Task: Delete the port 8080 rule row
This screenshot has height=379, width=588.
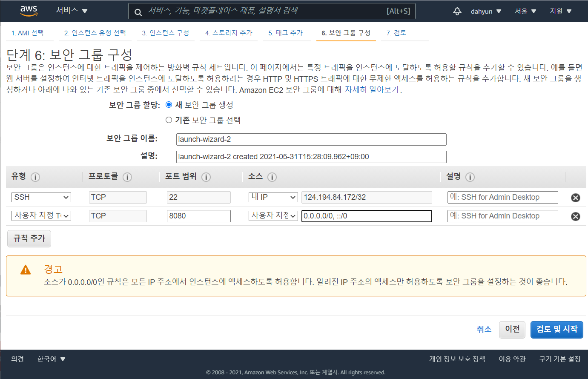Action: pos(576,216)
